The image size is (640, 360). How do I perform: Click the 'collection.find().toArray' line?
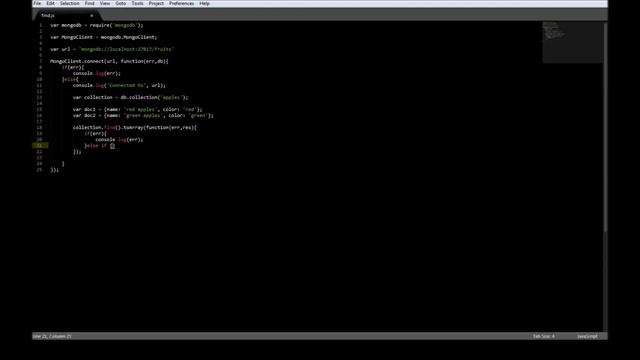(135, 127)
